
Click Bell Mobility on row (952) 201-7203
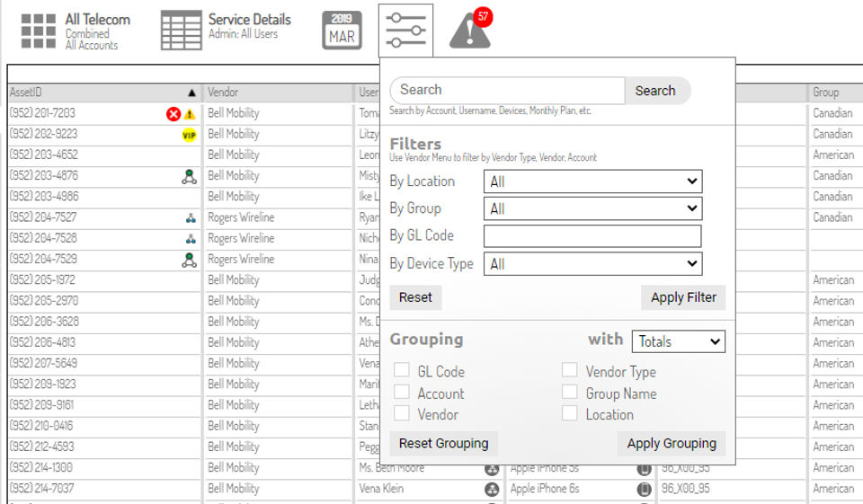[234, 113]
